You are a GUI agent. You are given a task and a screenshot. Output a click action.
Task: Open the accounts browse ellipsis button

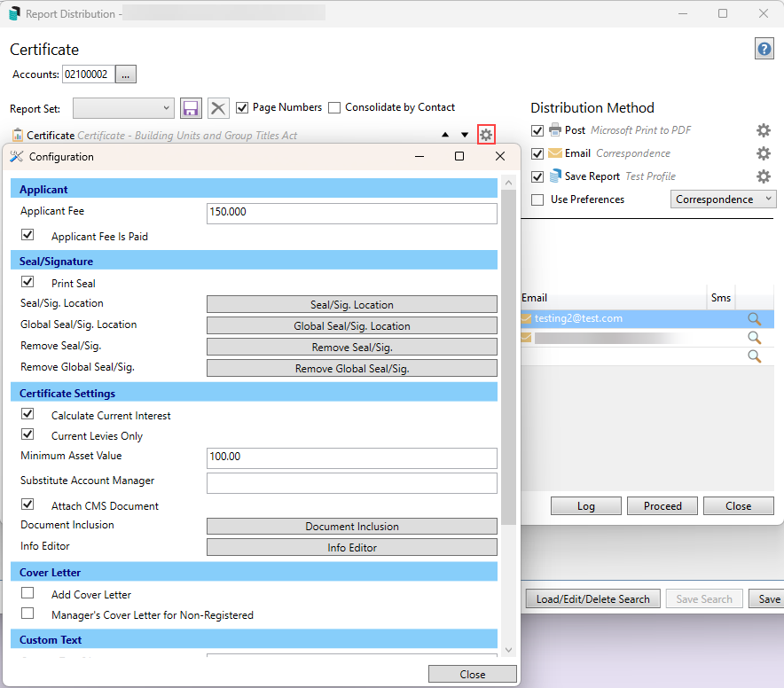pyautogui.click(x=126, y=74)
